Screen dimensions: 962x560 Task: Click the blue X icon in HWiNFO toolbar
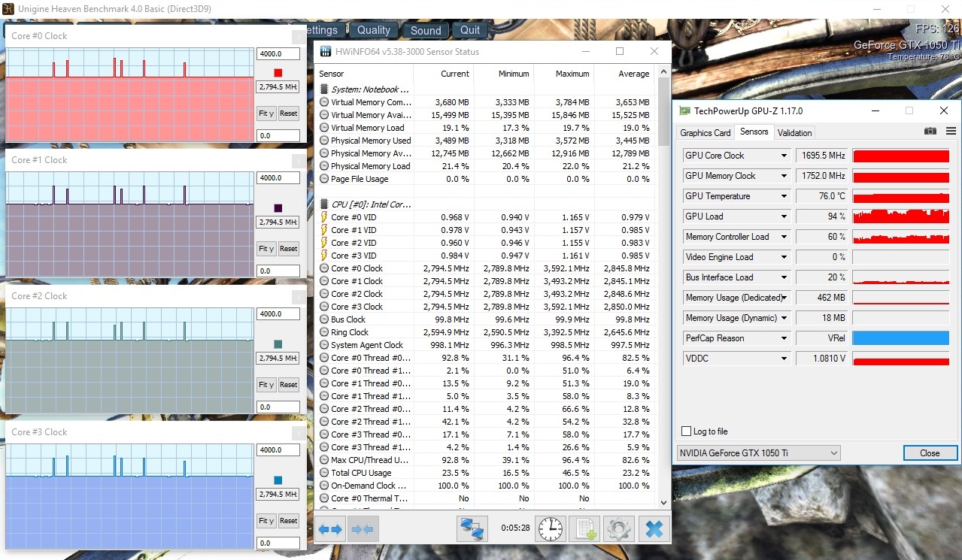click(654, 529)
